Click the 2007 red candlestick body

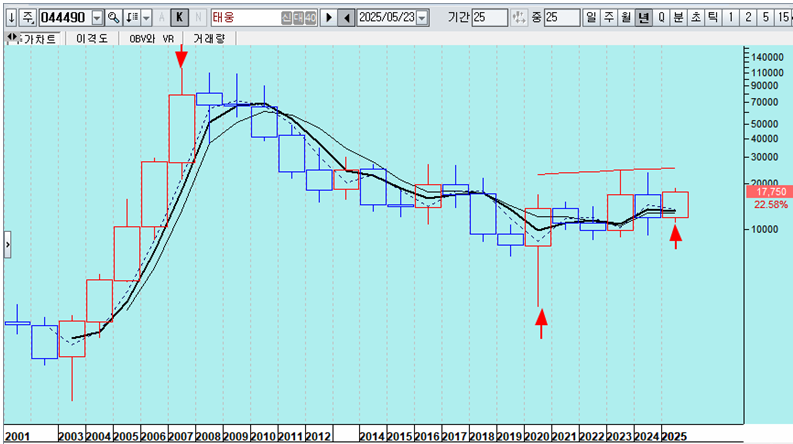[x=182, y=128]
